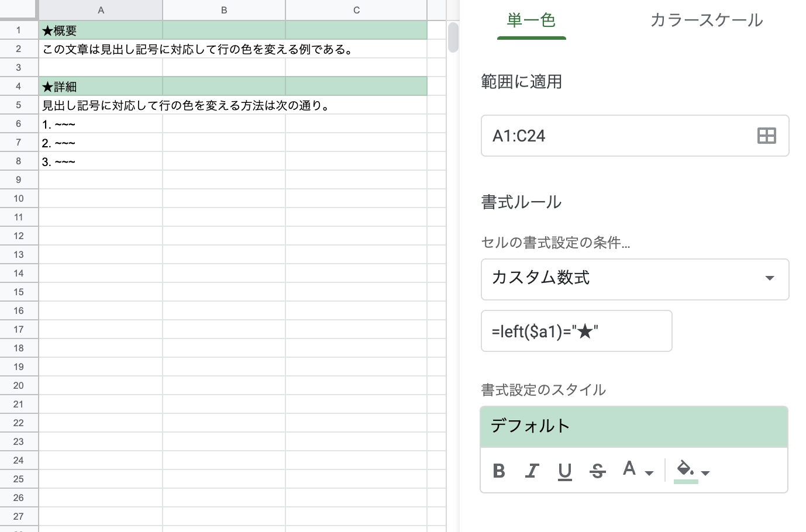Viewport: 806px width, 532px height.
Task: Click green highlighted cell C4
Action: point(357,86)
